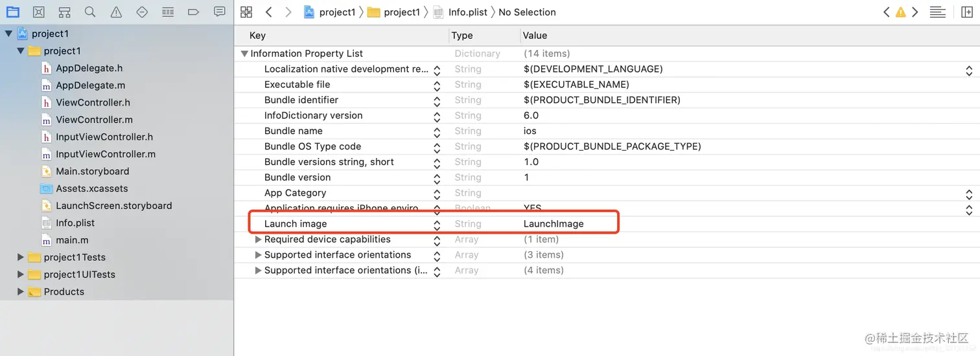Expand Required device capabilities array
Image resolution: width=980 pixels, height=356 pixels.
pyautogui.click(x=259, y=239)
